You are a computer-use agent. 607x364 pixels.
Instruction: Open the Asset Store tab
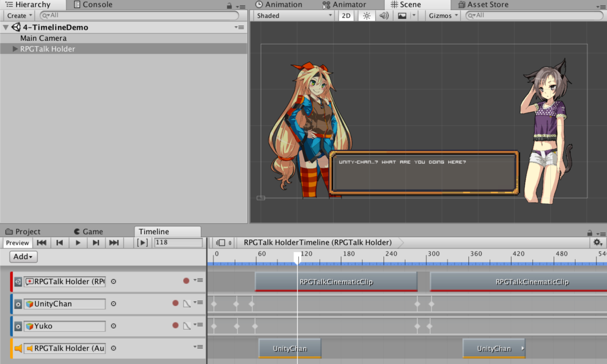point(483,5)
